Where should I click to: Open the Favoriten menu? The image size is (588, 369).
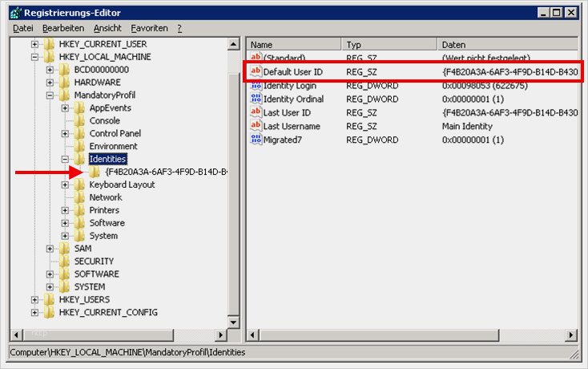click(x=149, y=28)
